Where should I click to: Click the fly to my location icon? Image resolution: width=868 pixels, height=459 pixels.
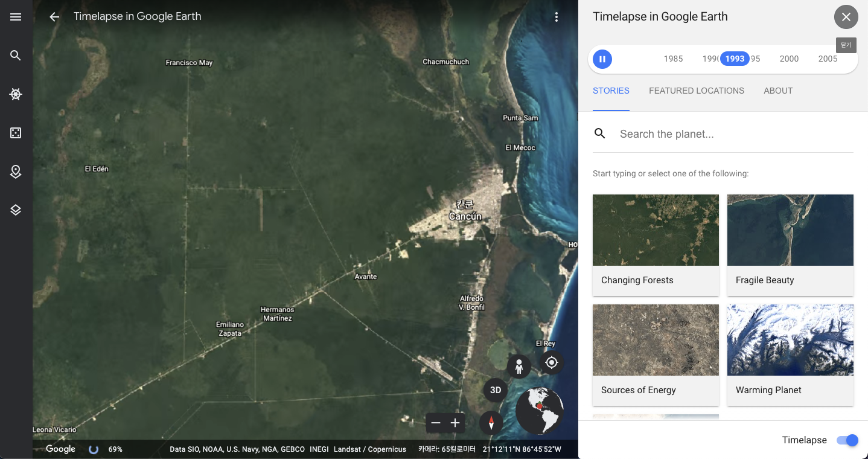(552, 362)
